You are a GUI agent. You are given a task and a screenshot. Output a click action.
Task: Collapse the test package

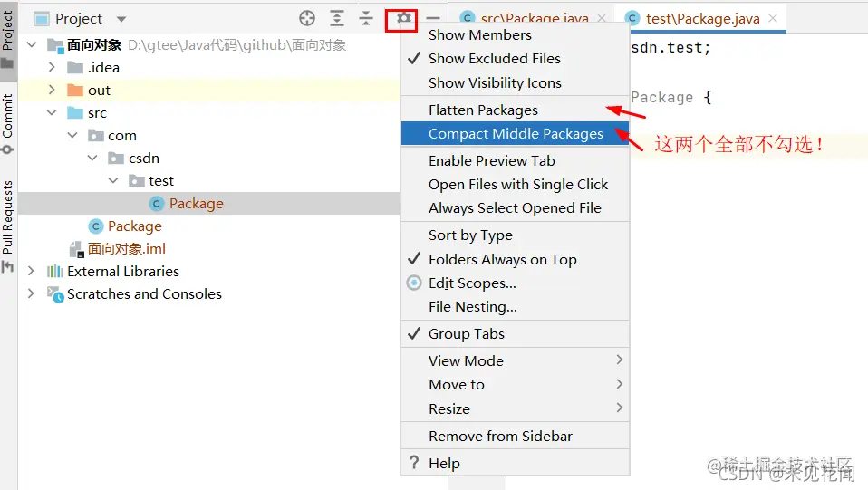(113, 180)
